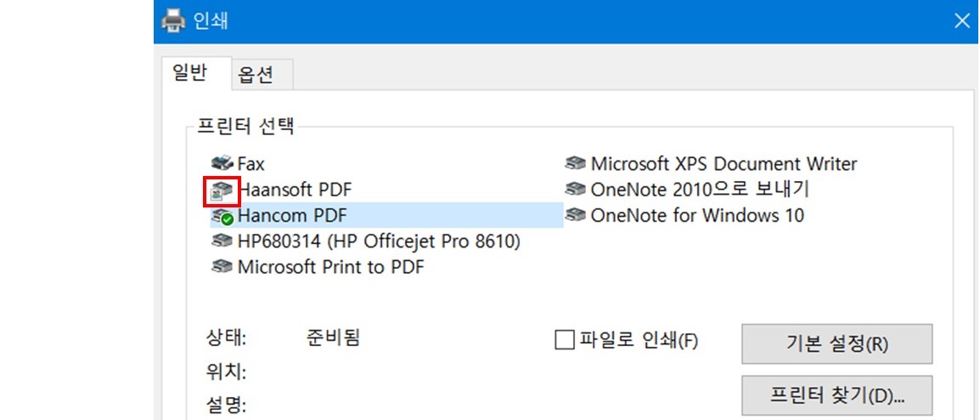Click the 위치: label
Viewport: 980px width, 420px height.
click(x=226, y=373)
